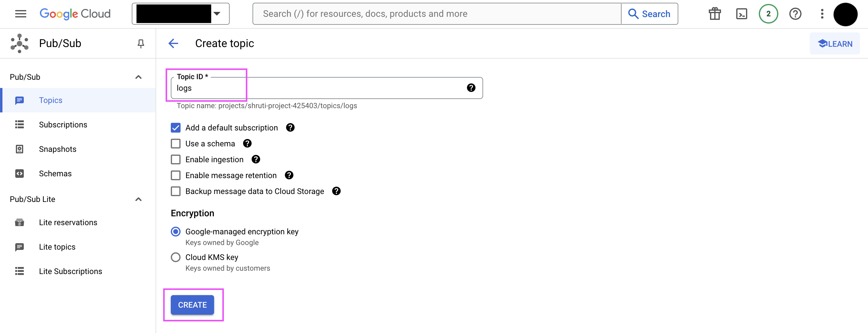This screenshot has width=868, height=333.
Task: Click the back arrow beside Create topic
Action: pos(173,43)
